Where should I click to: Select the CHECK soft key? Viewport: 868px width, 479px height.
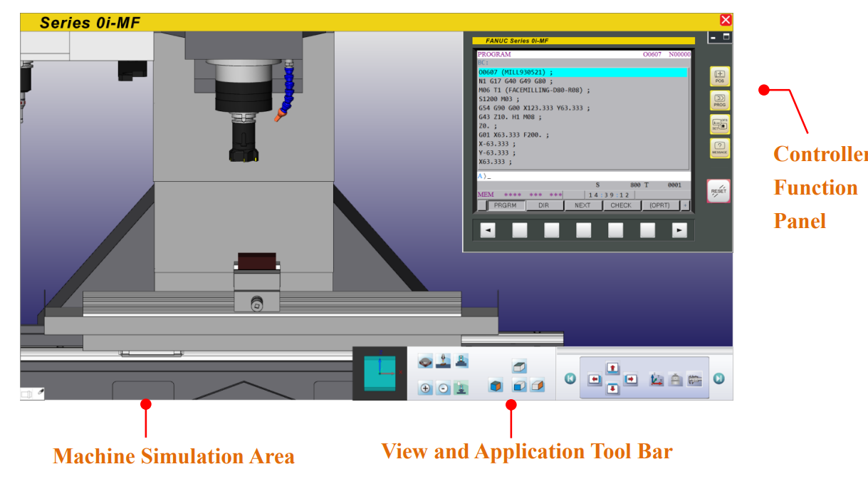coord(621,205)
